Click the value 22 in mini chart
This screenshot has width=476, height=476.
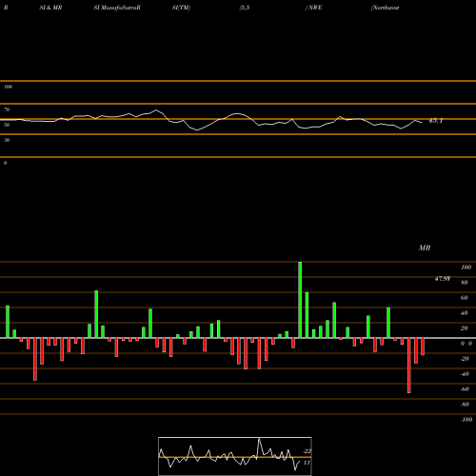(307, 451)
